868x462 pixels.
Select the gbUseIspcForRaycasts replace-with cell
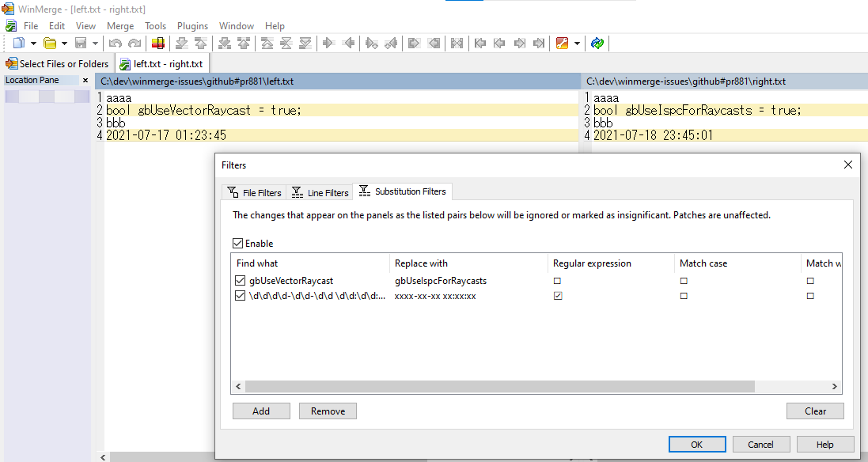(x=441, y=281)
